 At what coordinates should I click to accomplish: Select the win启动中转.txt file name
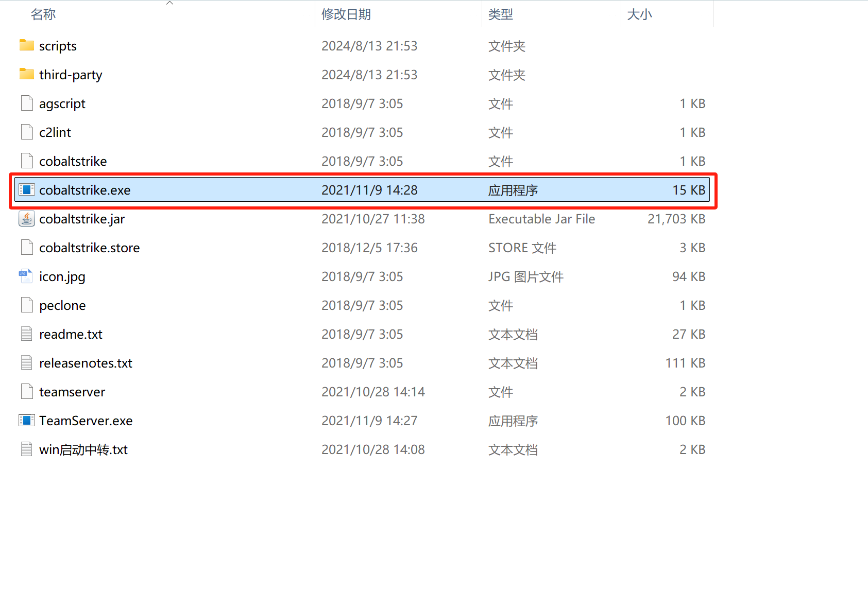tap(83, 449)
